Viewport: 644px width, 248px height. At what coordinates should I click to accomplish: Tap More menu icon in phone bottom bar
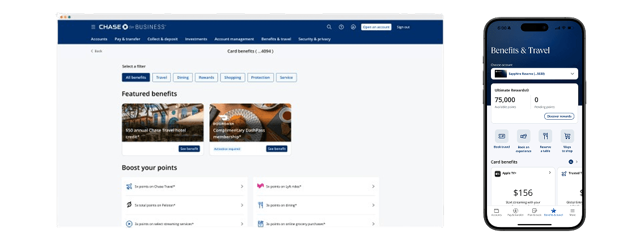point(572,211)
